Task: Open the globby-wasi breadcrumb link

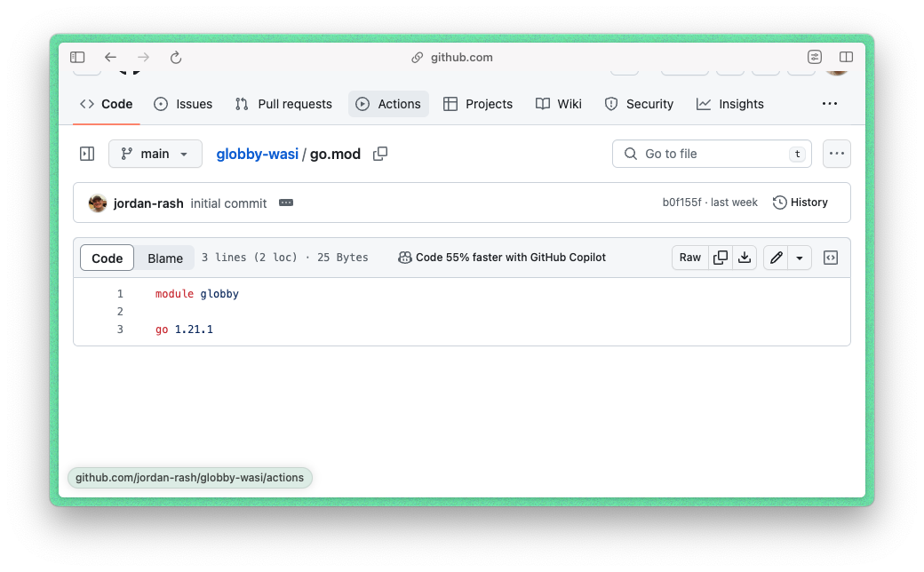Action: click(257, 154)
